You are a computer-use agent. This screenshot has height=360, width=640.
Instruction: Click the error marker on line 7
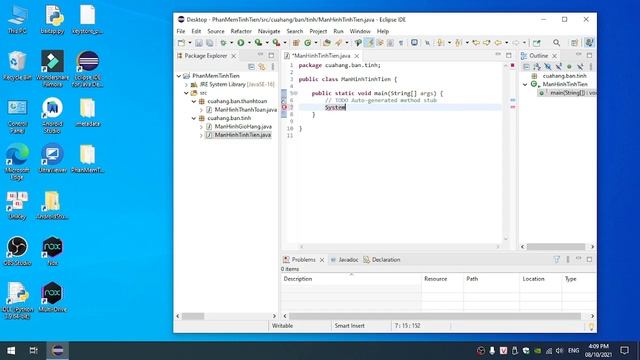coord(284,107)
